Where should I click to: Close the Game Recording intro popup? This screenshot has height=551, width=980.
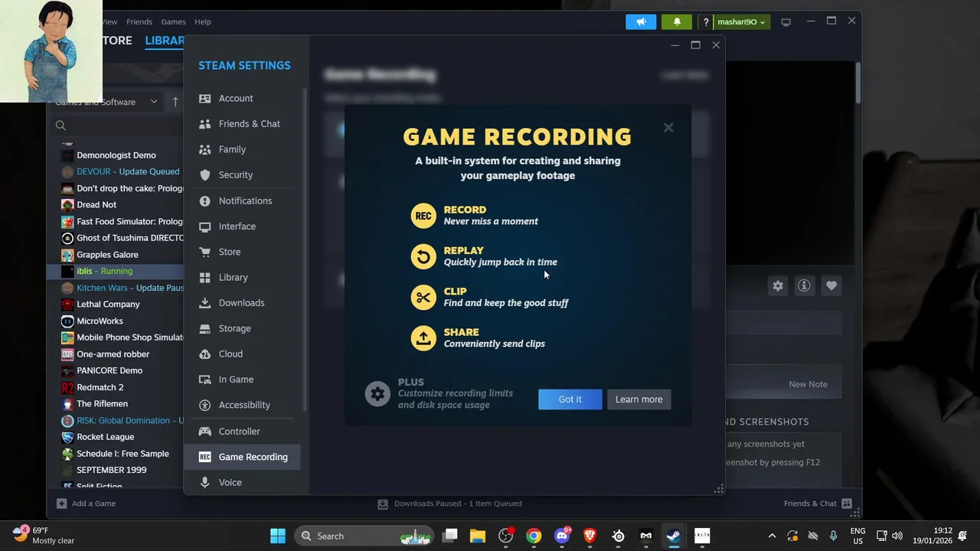point(668,128)
